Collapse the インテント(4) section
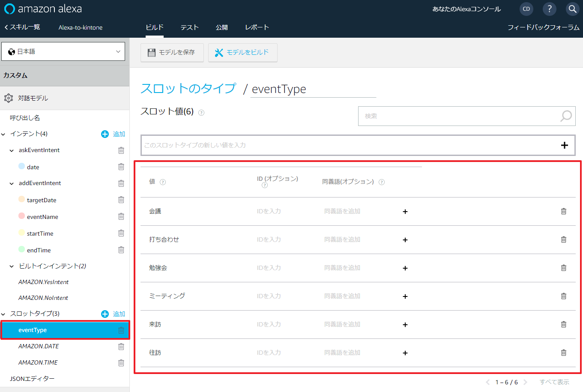This screenshot has height=392, width=583. pos(3,134)
